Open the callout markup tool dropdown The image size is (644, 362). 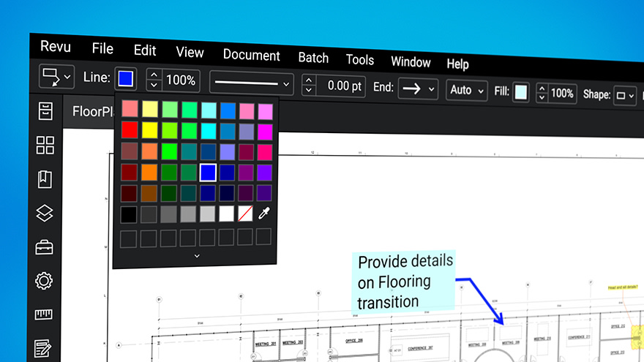pyautogui.click(x=56, y=77)
